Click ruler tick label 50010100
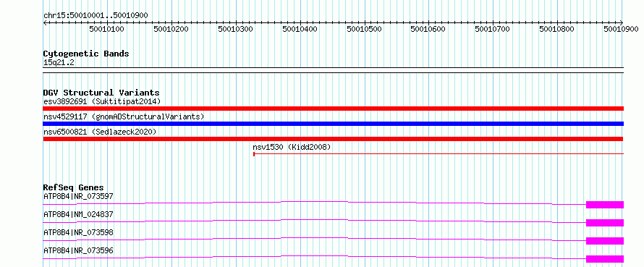Screen dimensions: 644x267 click(107, 29)
